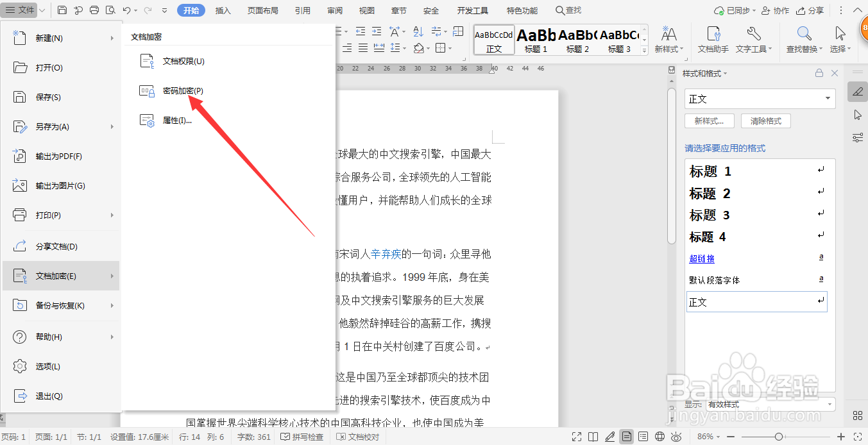The image size is (868, 445).
Task: Open the 显示 有效样式 dropdown
Action: pyautogui.click(x=770, y=405)
